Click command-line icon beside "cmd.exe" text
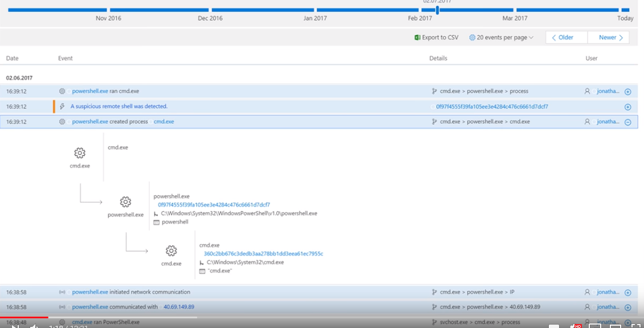Image resolution: width=644 pixels, height=328 pixels. 202,272
